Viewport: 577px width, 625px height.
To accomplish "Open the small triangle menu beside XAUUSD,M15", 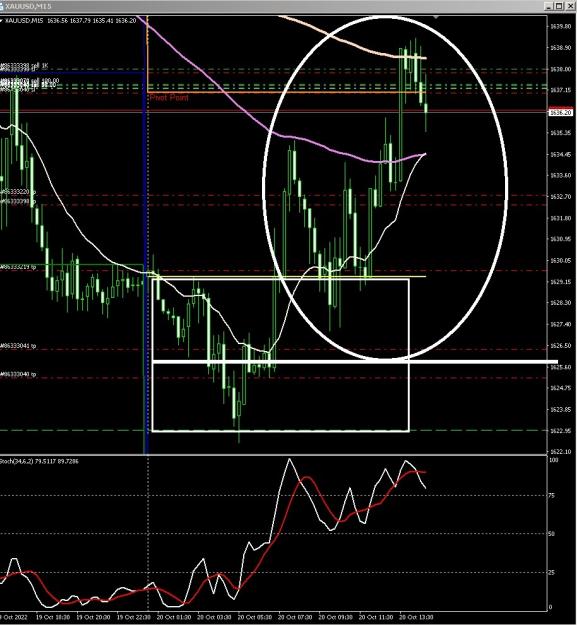I will point(1,21).
